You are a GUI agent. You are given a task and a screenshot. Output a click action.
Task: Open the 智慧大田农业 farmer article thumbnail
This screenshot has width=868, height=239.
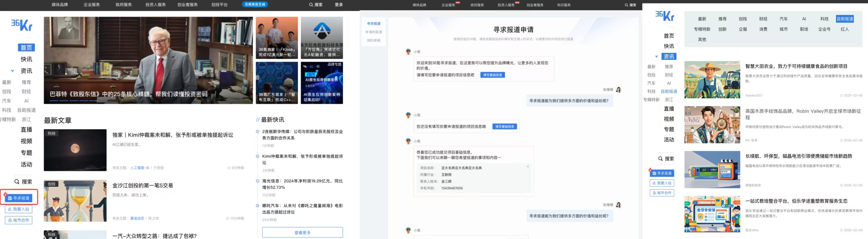point(712,80)
